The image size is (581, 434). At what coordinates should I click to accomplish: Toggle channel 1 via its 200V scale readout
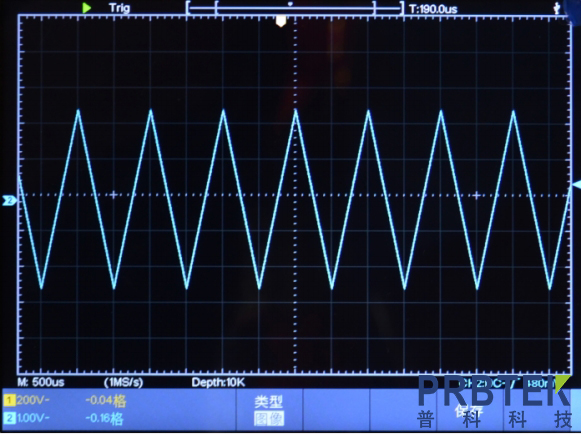(33, 400)
